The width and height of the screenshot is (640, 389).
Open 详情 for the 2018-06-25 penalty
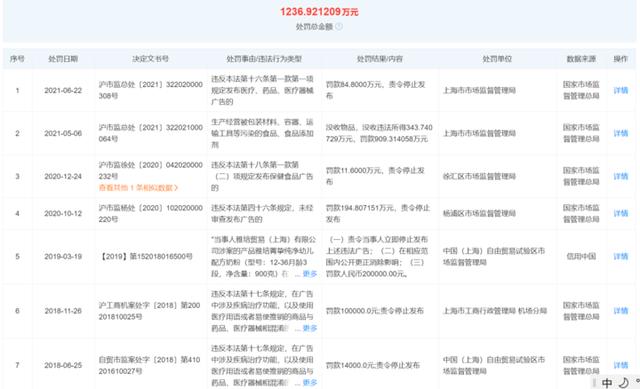click(620, 365)
